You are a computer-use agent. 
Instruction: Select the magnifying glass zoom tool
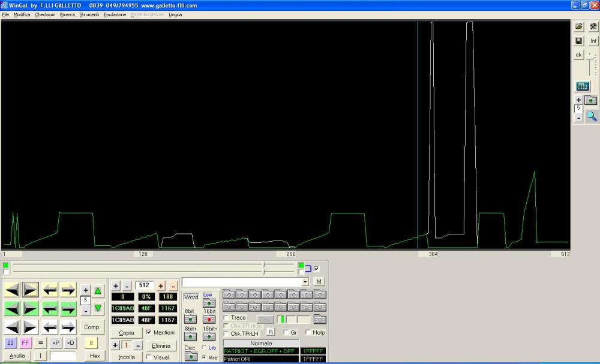point(592,116)
